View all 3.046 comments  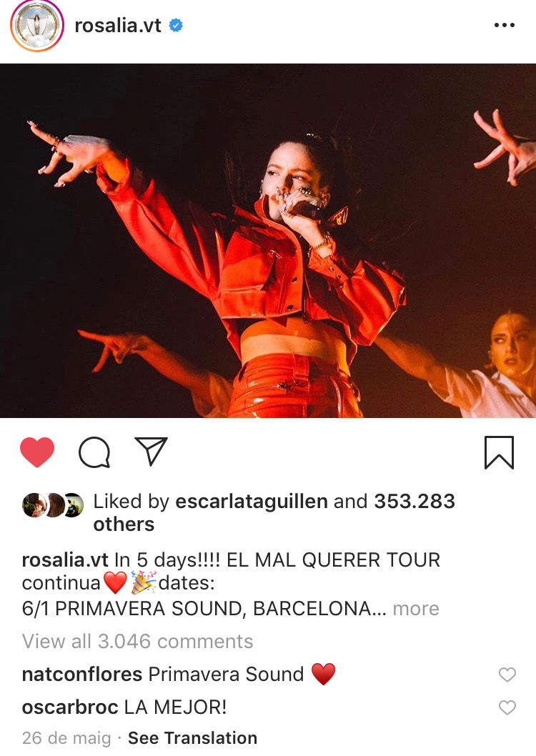coord(137,642)
